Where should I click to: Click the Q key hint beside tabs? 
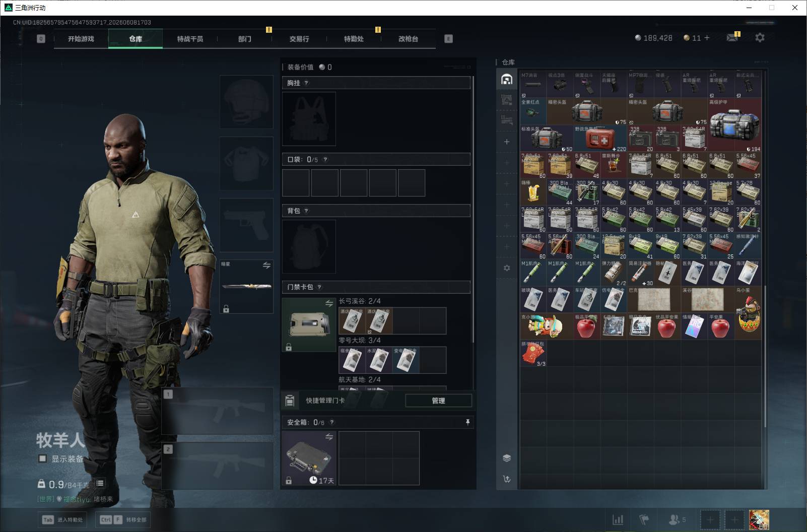[x=41, y=39]
